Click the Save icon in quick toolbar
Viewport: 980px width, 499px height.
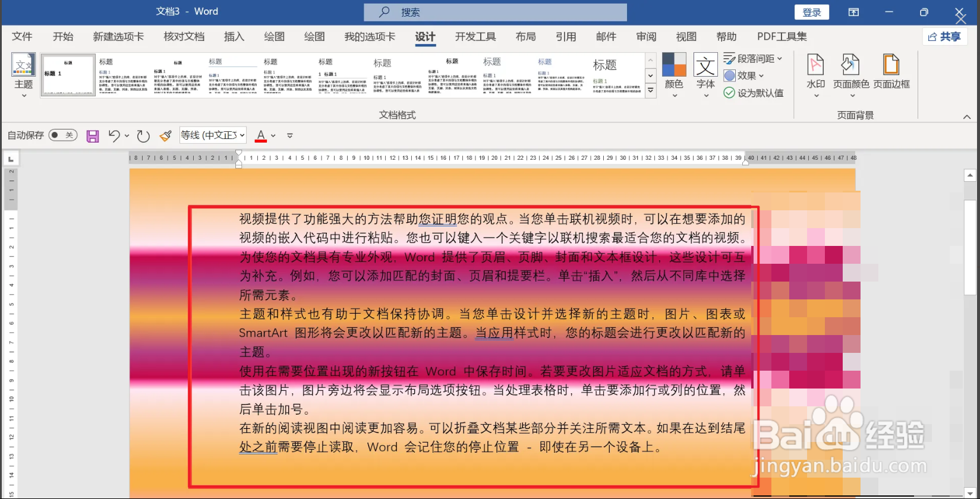[93, 136]
